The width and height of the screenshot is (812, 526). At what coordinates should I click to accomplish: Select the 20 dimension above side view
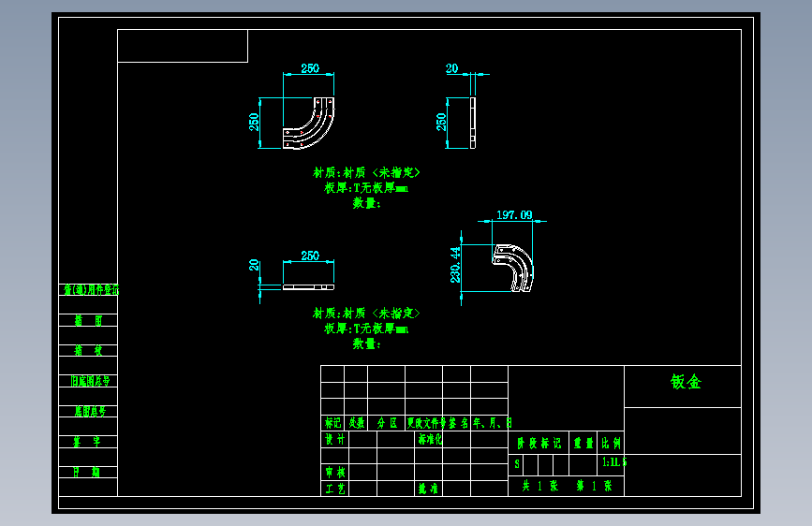(451, 68)
